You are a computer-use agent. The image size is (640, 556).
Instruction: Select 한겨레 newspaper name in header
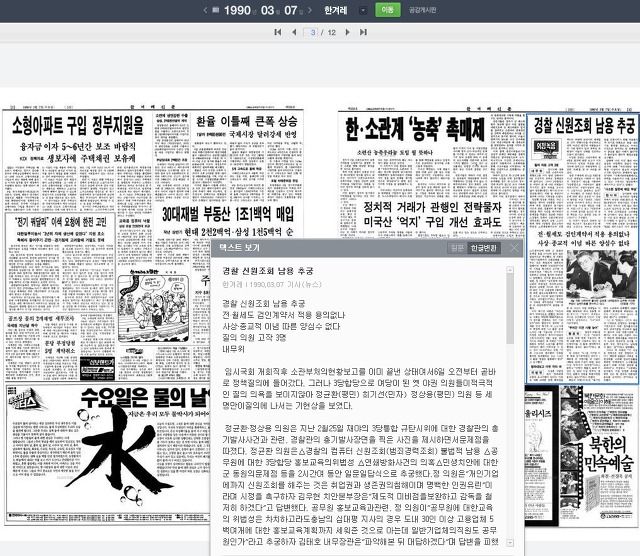[336, 10]
